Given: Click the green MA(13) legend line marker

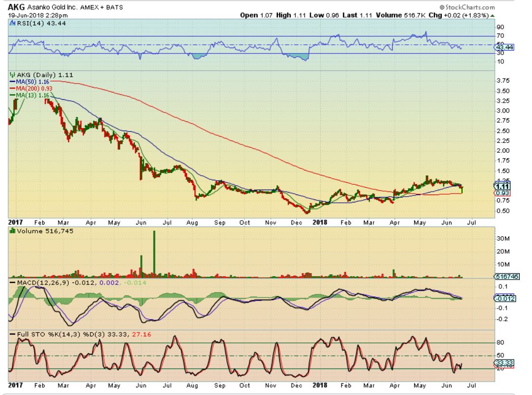Looking at the screenshot, I should point(12,94).
